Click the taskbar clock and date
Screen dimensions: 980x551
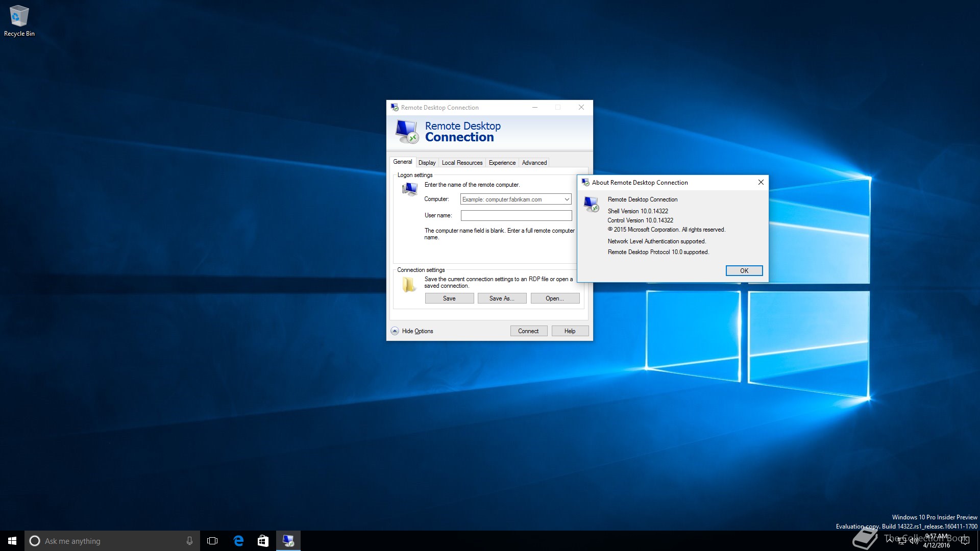click(937, 541)
